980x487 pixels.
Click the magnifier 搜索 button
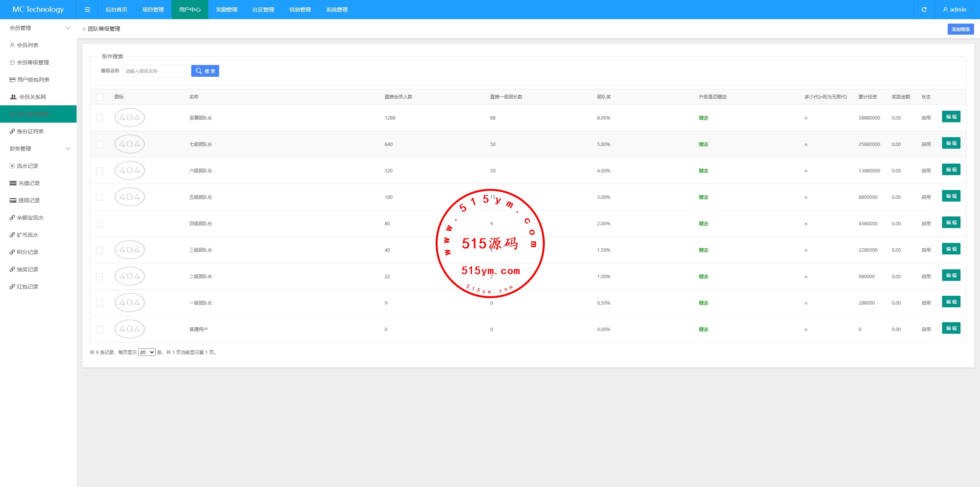pos(205,71)
